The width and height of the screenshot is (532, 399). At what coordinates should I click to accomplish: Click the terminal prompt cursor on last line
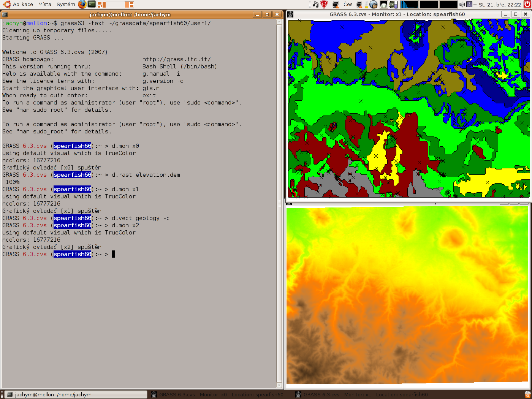pyautogui.click(x=113, y=254)
